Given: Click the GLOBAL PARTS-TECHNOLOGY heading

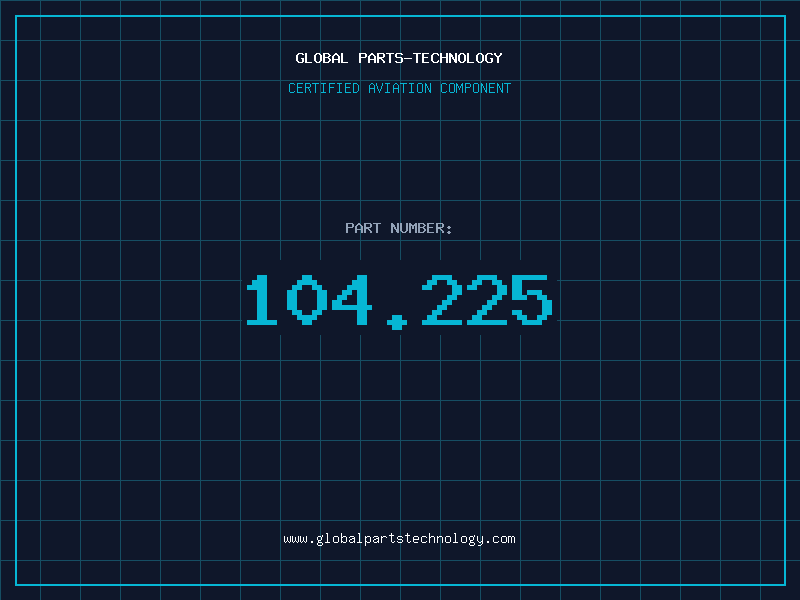Looking at the screenshot, I should point(399,58).
